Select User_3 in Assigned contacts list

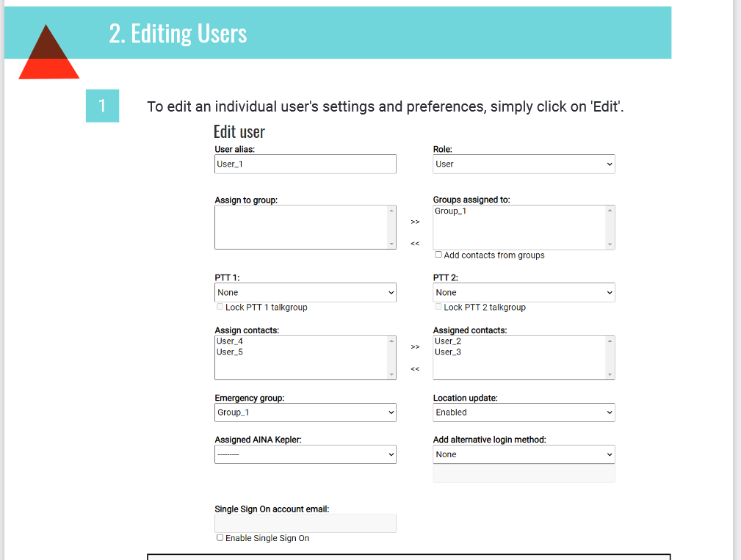448,352
